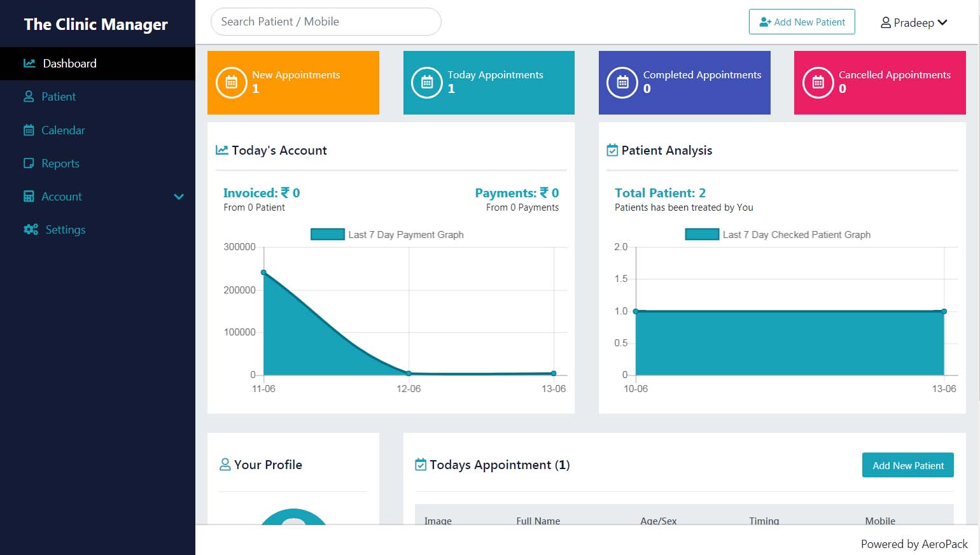Expand the Account submenu chevron
This screenshot has width=980, height=555.
179,197
